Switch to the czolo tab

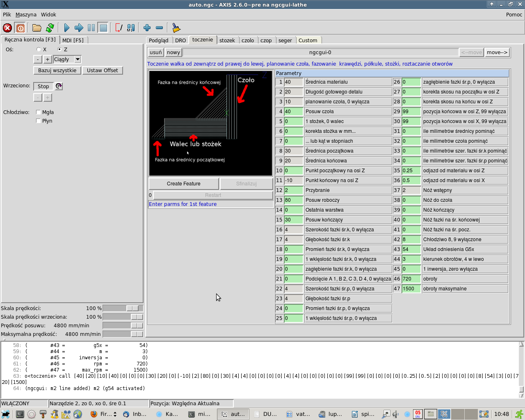pyautogui.click(x=248, y=40)
